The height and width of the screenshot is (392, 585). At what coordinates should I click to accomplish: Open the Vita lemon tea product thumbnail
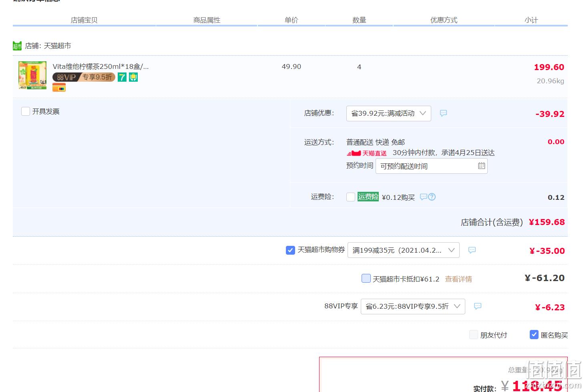[32, 75]
